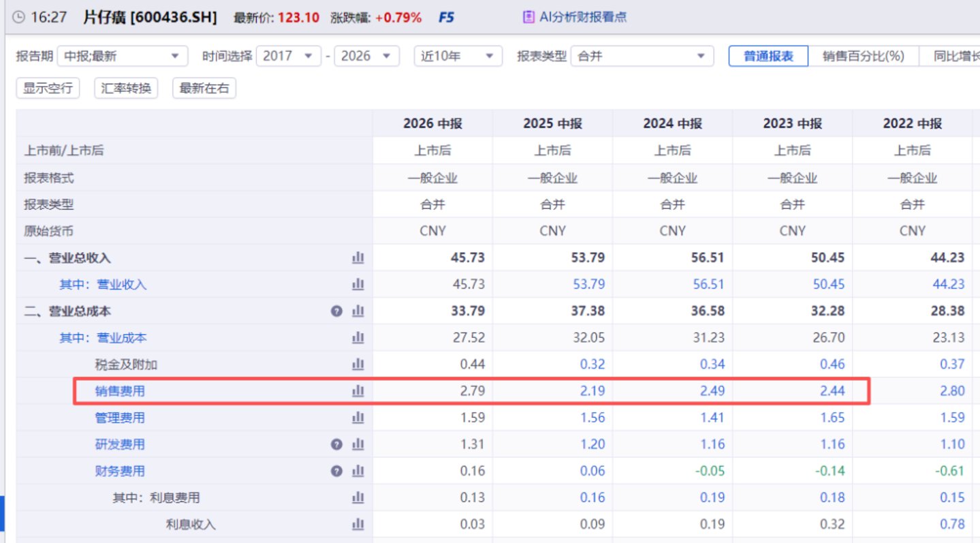Click the 最新价 123.10 value
Image resolution: width=980 pixels, height=543 pixels.
[298, 18]
